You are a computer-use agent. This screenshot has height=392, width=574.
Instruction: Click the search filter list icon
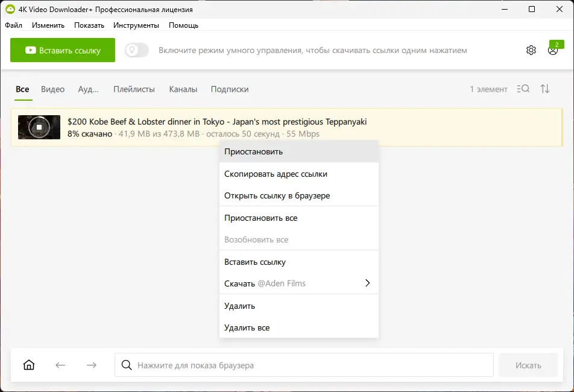[x=523, y=89]
